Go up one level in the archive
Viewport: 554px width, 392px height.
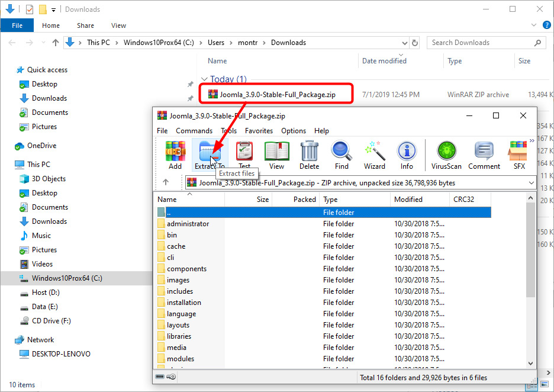pyautogui.click(x=166, y=182)
